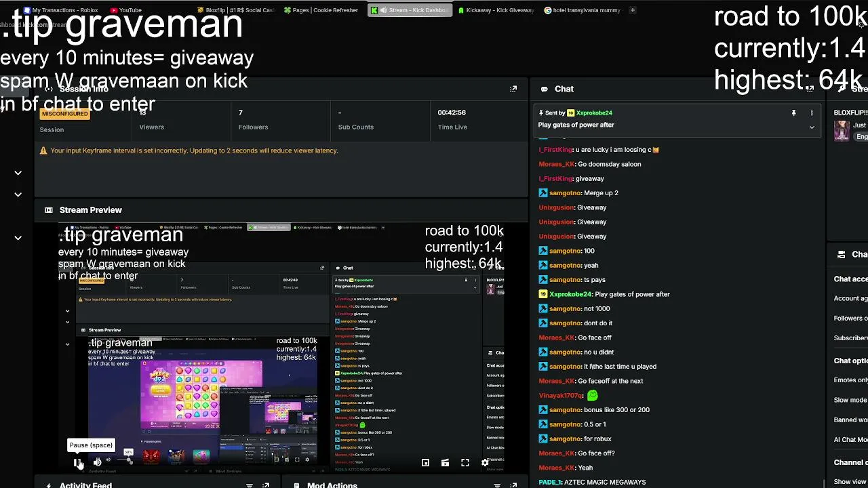Pop out the Mod Actions panel
Screen dimensions: 868x488
click(513, 485)
